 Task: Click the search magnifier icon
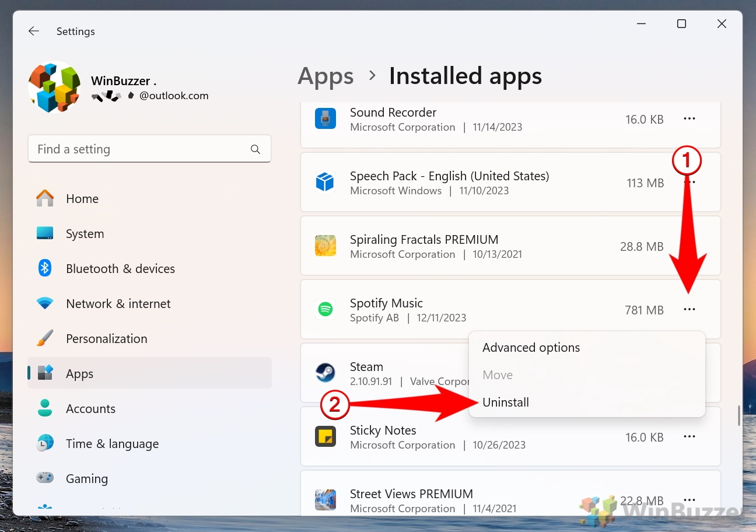(x=256, y=149)
